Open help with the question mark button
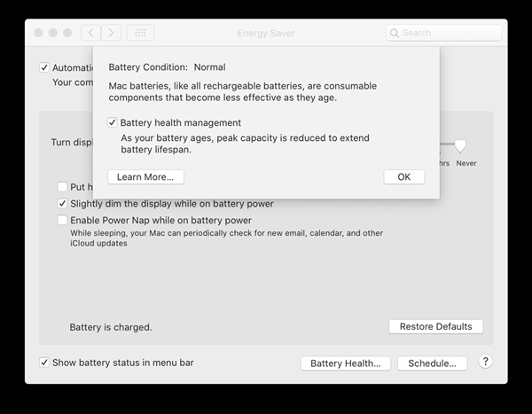This screenshot has width=532, height=414. coord(486,362)
